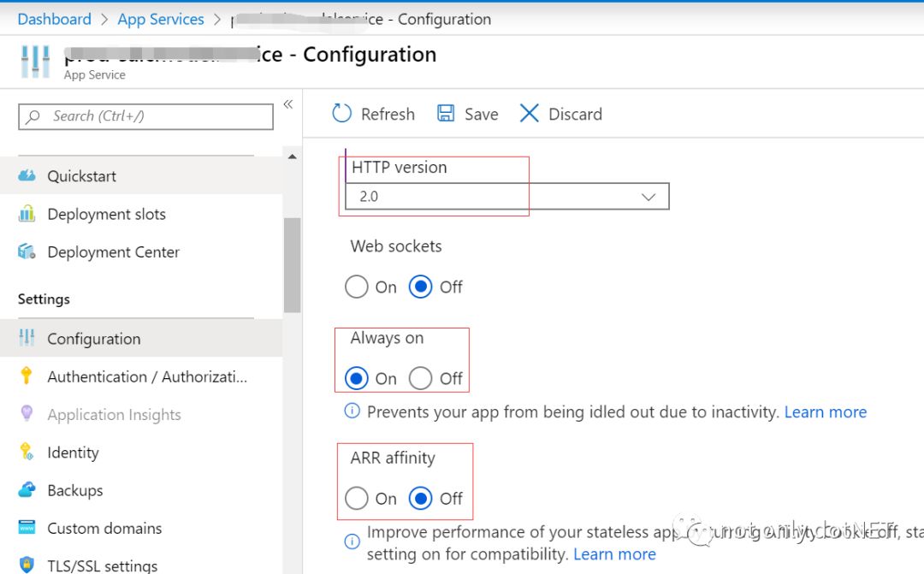Click the Custom domains www icon
Viewport: 924px width, 574px height.
click(27, 528)
